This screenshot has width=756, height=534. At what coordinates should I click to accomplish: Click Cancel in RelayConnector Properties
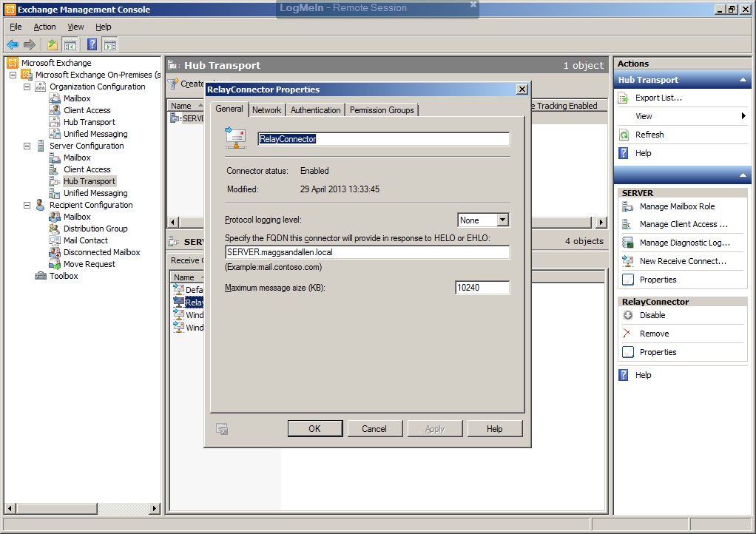[x=374, y=428]
